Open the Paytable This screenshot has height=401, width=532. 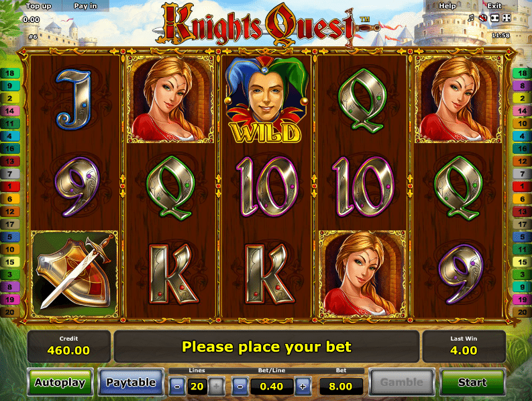(131, 382)
